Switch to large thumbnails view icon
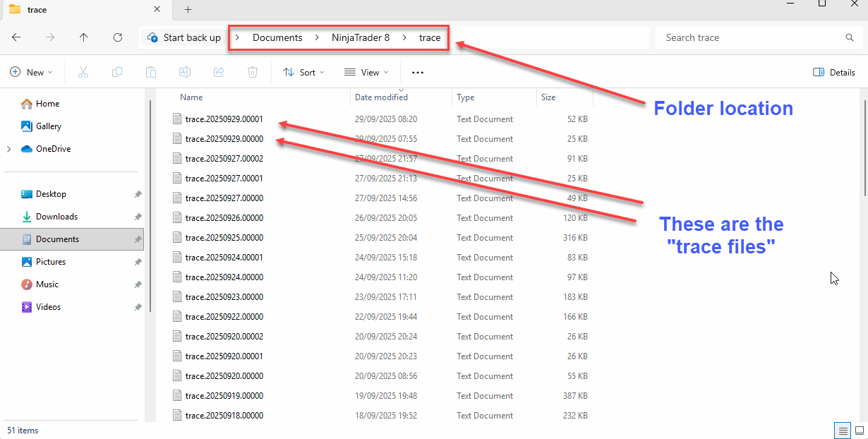The image size is (868, 439). (859, 430)
